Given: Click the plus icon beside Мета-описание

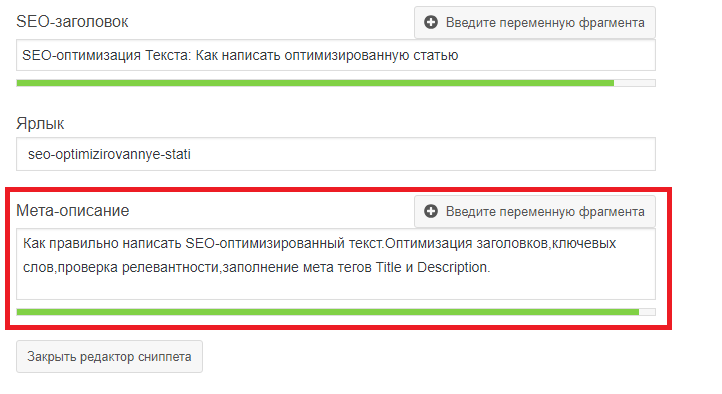Looking at the screenshot, I should tap(431, 211).
